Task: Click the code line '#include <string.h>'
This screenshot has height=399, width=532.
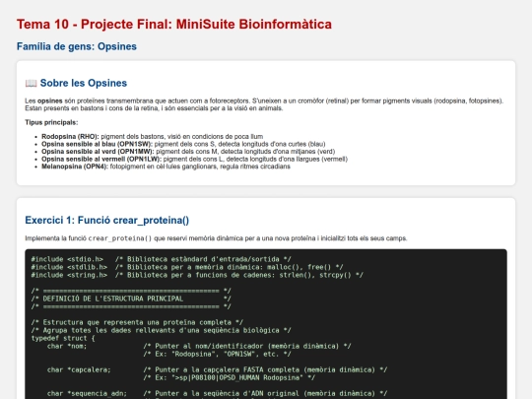Action: click(x=69, y=275)
